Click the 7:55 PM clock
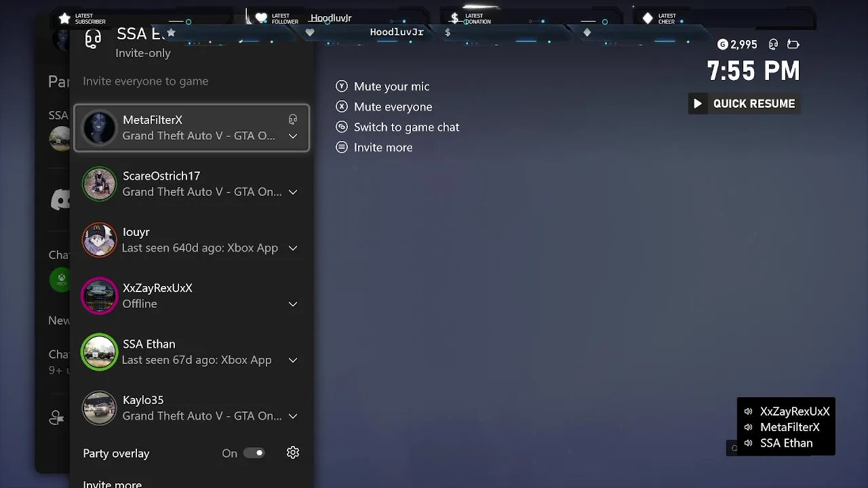The height and width of the screenshot is (488, 868). (753, 71)
